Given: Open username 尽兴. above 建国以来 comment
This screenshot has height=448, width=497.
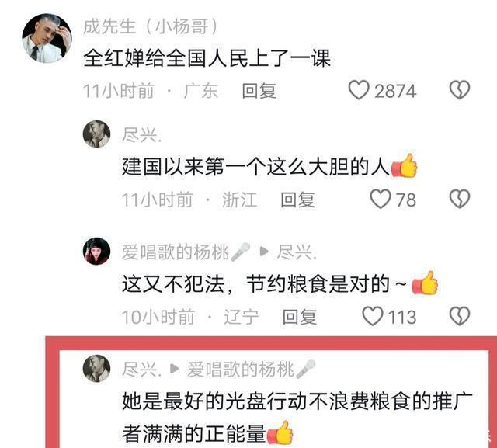Looking at the screenshot, I should 141,135.
